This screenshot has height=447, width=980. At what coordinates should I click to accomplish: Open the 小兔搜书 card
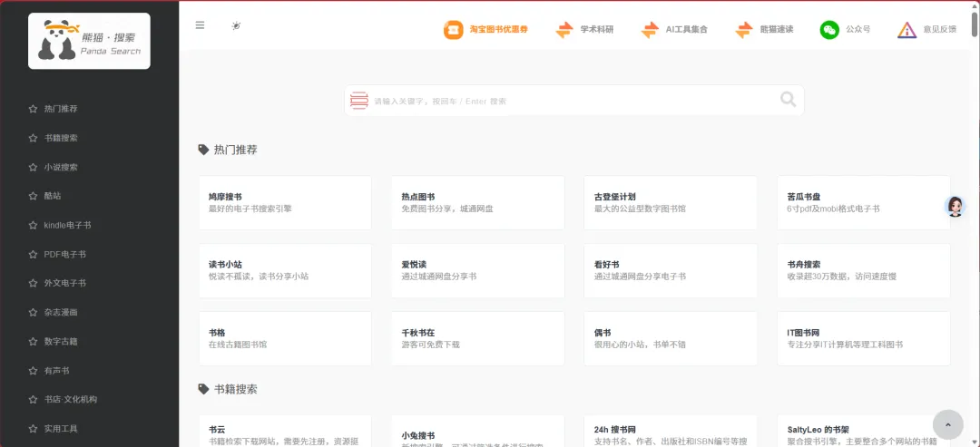[478, 431]
